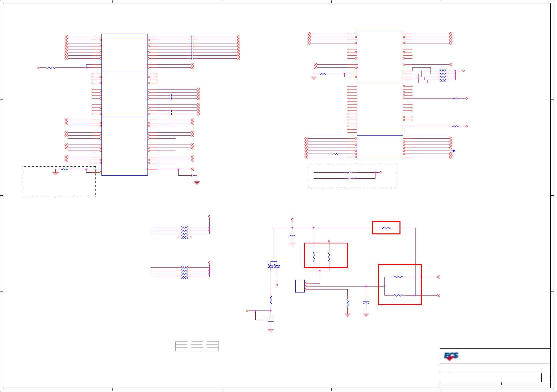Select the capacitor below the left IC's bottom-right pin

pyautogui.click(x=192, y=175)
